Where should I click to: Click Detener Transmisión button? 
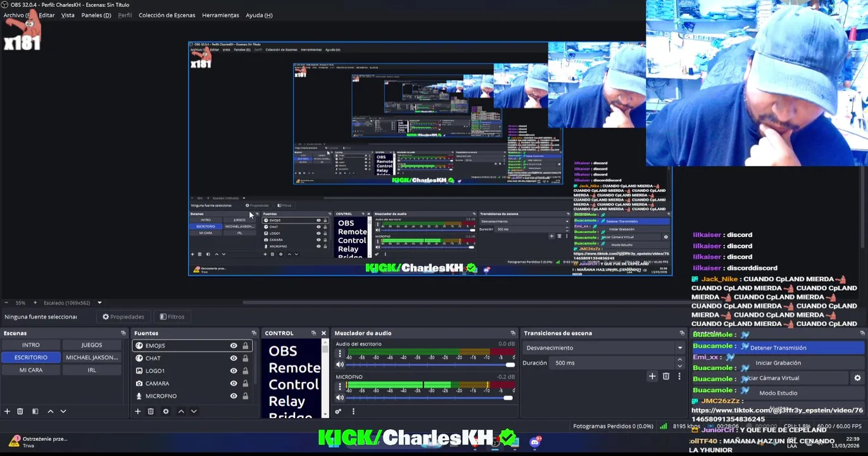click(x=778, y=348)
